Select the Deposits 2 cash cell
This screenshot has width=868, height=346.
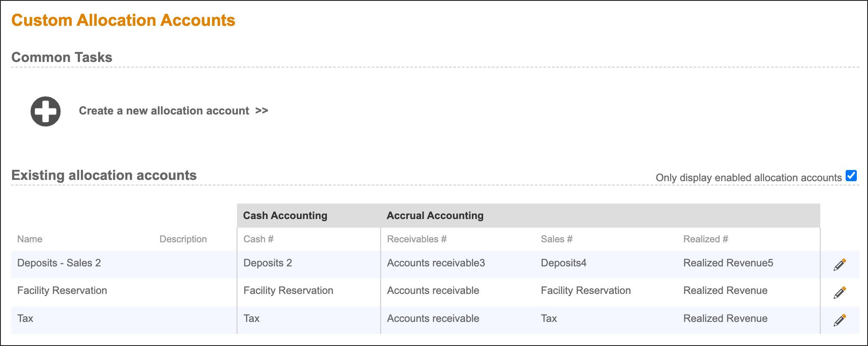(x=268, y=263)
